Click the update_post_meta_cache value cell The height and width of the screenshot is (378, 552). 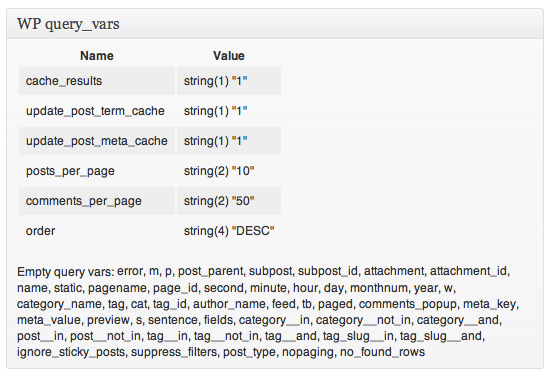[x=229, y=141]
